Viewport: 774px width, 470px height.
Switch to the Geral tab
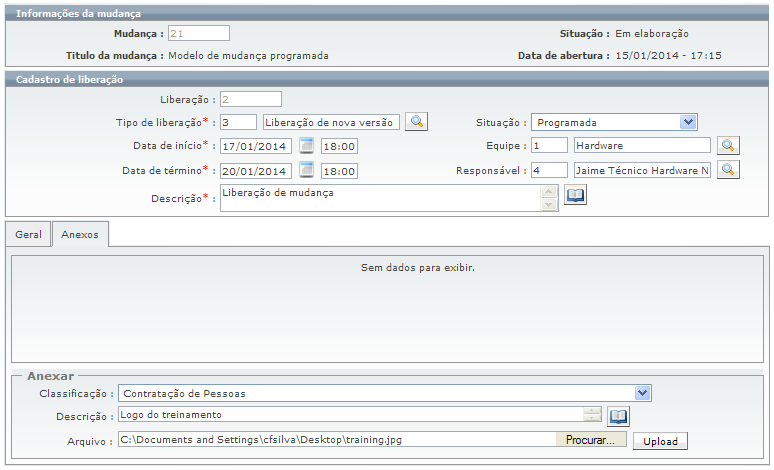(x=28, y=235)
